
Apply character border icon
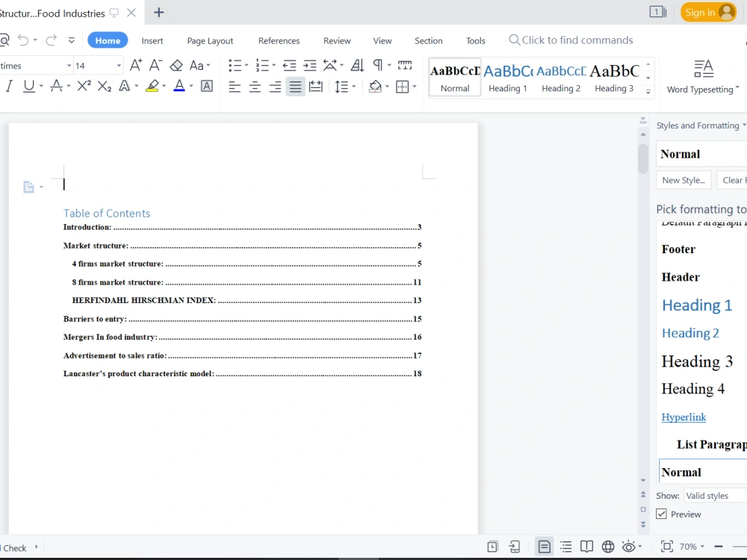point(207,86)
